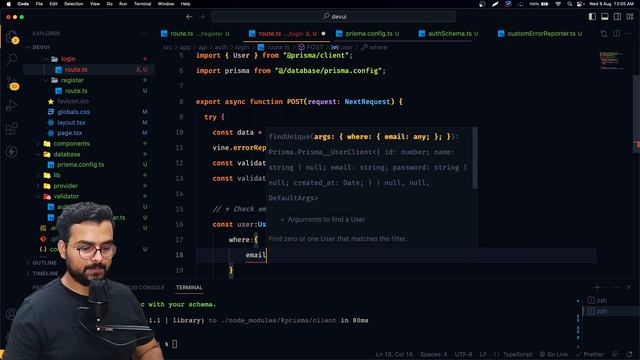Image resolution: width=640 pixels, height=360 pixels.
Task: Click the devui command center search box
Action: [x=334, y=17]
